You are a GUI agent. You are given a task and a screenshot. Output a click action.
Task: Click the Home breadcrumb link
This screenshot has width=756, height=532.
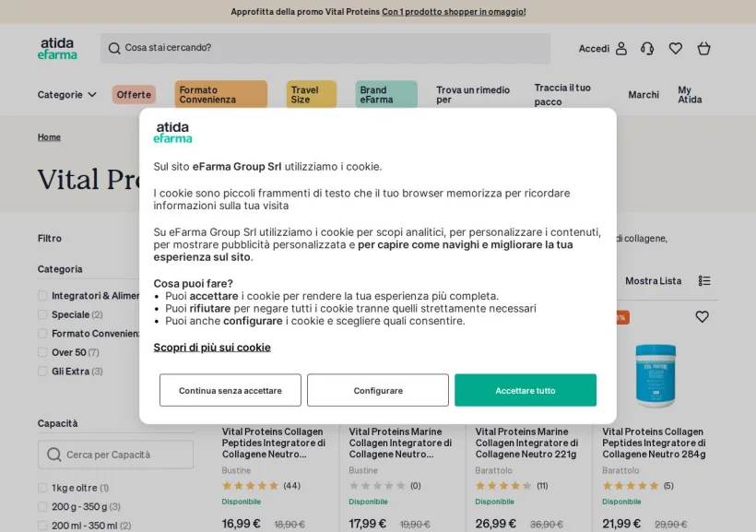coord(49,137)
